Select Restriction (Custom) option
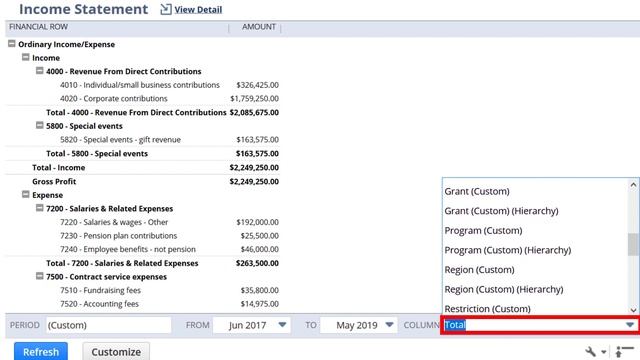640x360 pixels. (487, 309)
